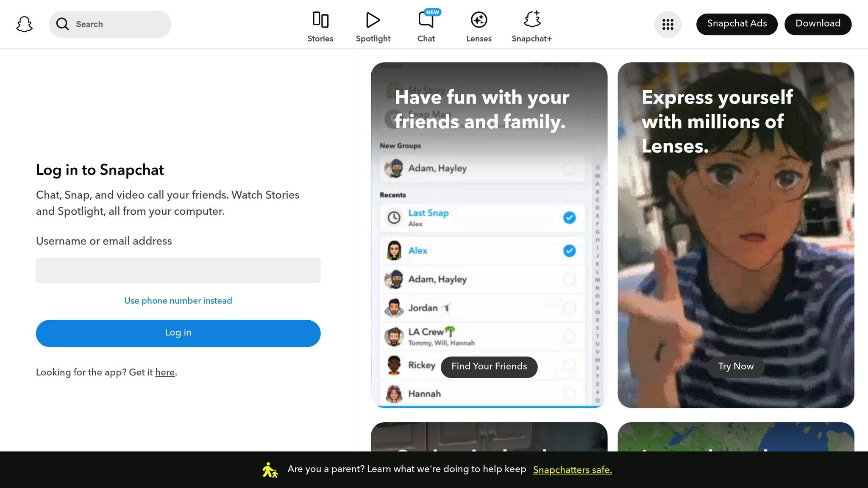This screenshot has width=868, height=488.
Task: Focus the Search input field
Action: pos(110,24)
